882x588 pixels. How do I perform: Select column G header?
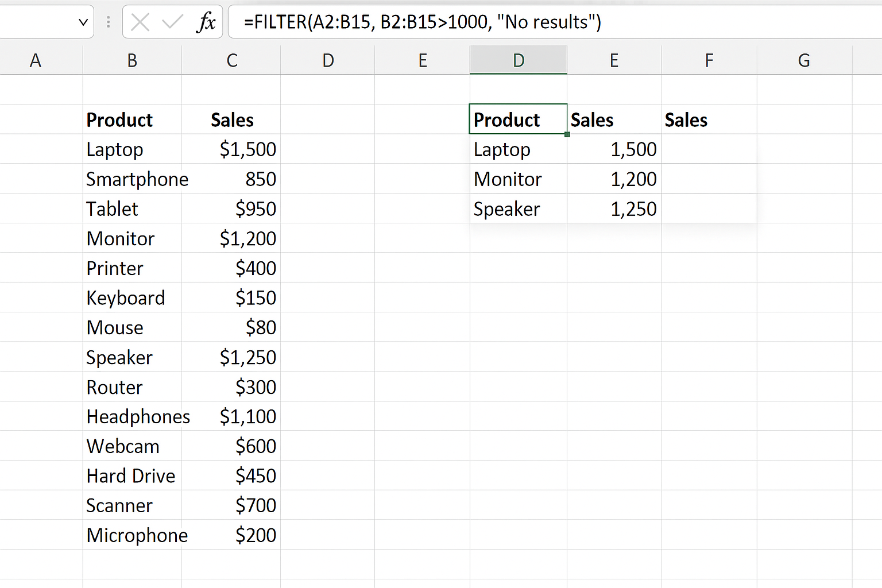click(804, 60)
